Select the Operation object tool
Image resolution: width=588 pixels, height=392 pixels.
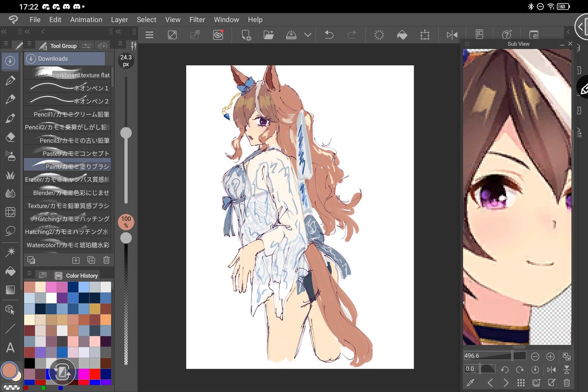[x=10, y=310]
